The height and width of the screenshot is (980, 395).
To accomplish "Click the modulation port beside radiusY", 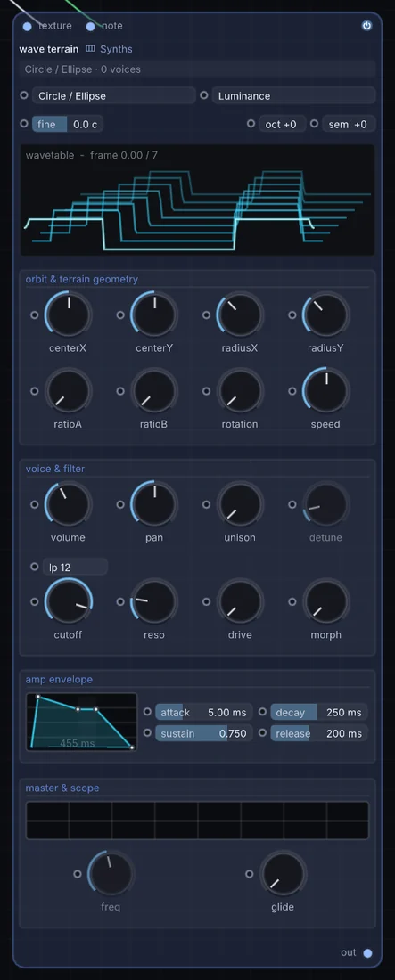I will [x=292, y=315].
